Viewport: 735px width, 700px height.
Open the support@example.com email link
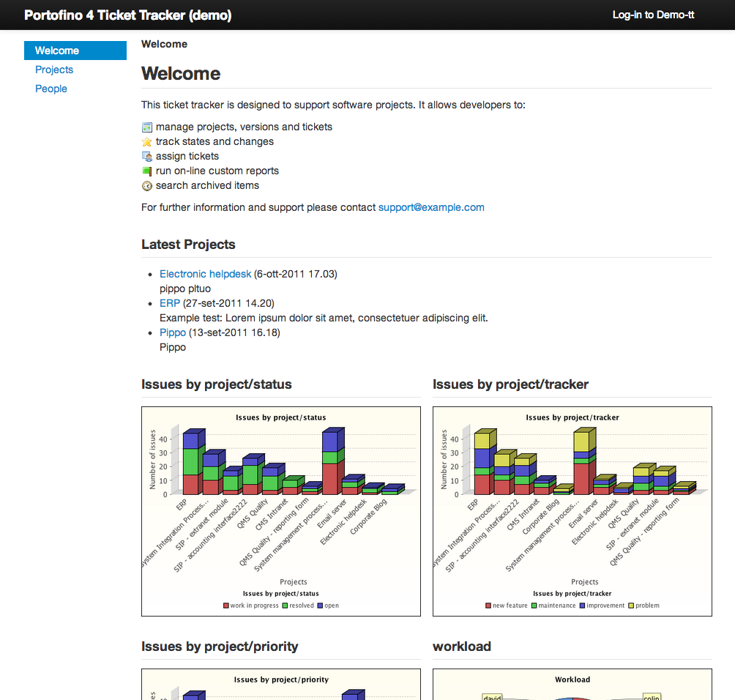431,207
